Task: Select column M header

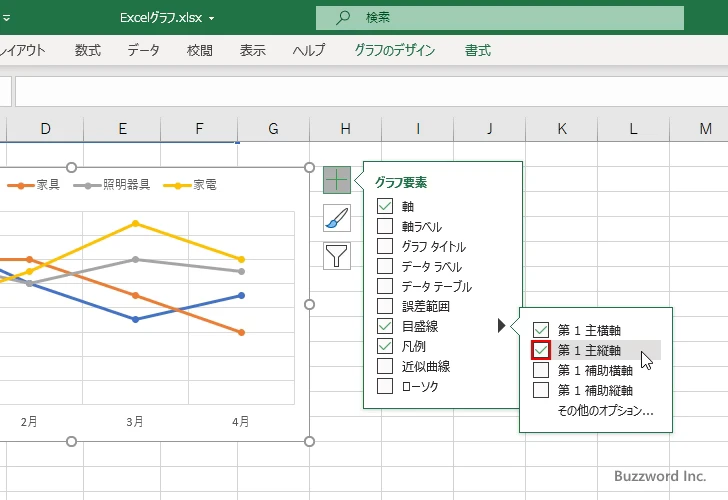Action: pos(699,129)
